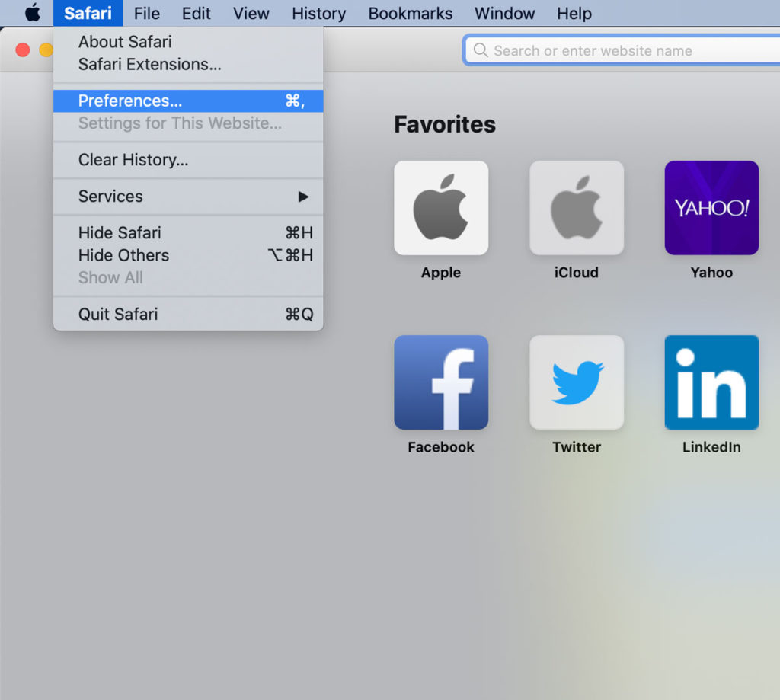This screenshot has width=780, height=700.
Task: Click the Facebook label under favorites
Action: pyautogui.click(x=441, y=447)
